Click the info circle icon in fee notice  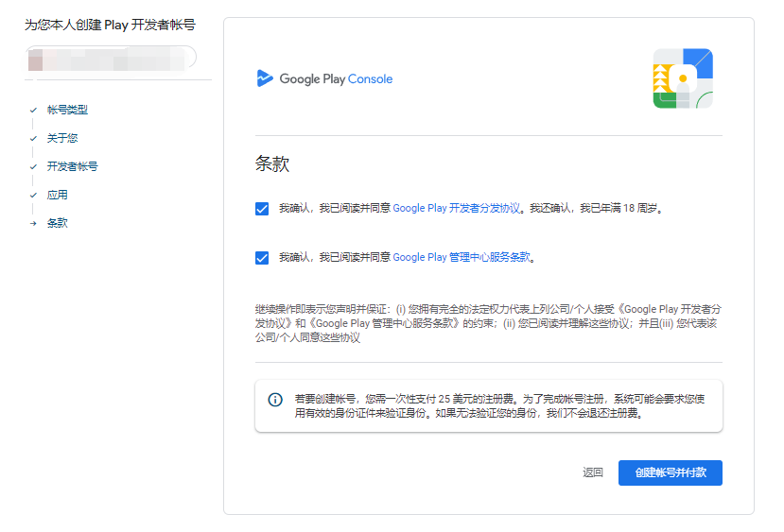(275, 400)
